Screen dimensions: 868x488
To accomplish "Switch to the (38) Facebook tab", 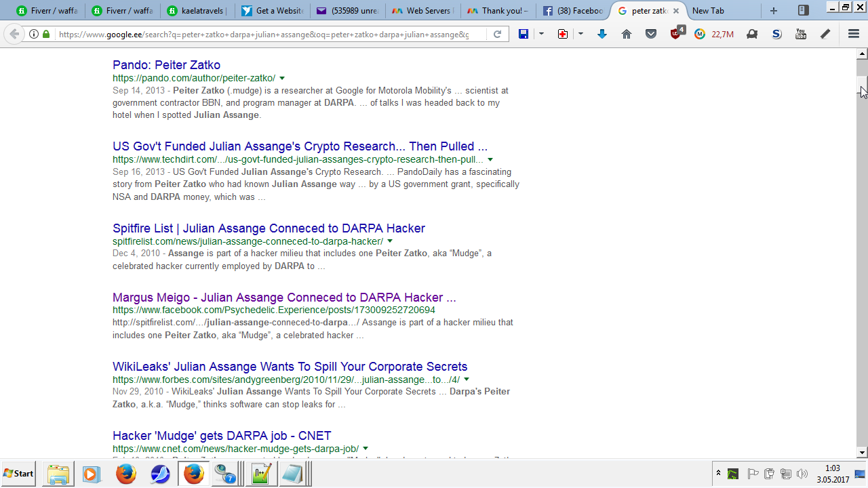I will coord(572,11).
